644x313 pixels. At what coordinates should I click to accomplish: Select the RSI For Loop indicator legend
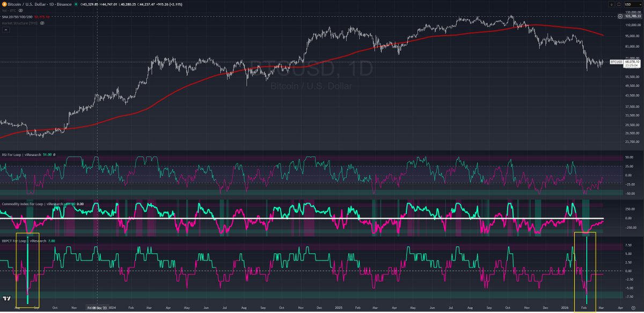pyautogui.click(x=20, y=154)
